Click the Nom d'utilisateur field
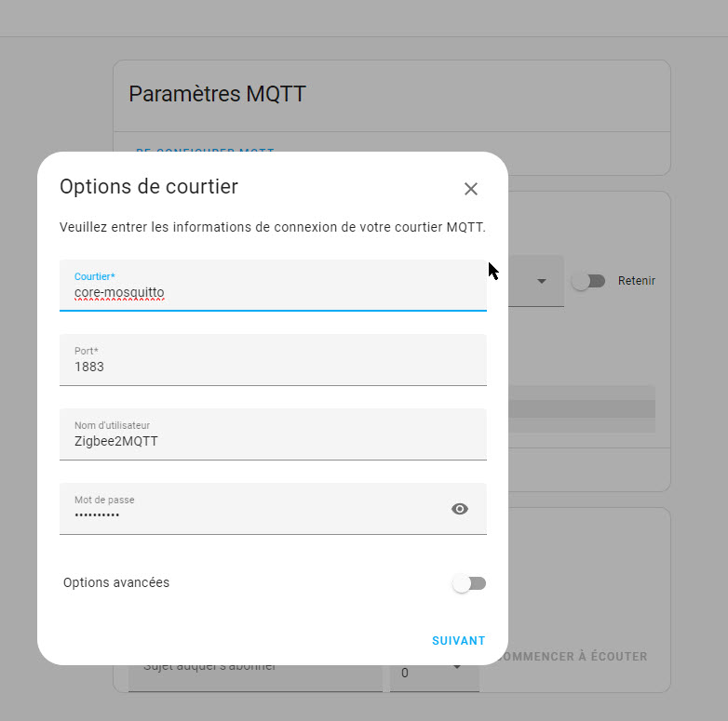This screenshot has height=721, width=728. pos(273,434)
